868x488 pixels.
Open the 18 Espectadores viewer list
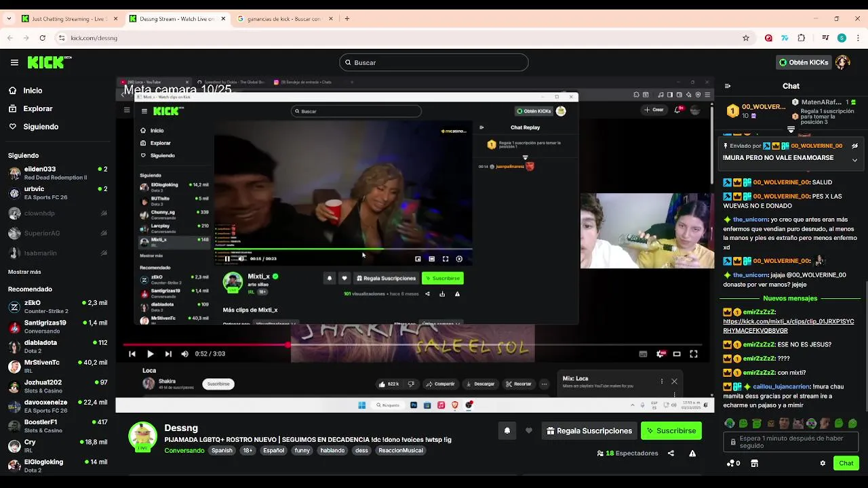tap(627, 453)
